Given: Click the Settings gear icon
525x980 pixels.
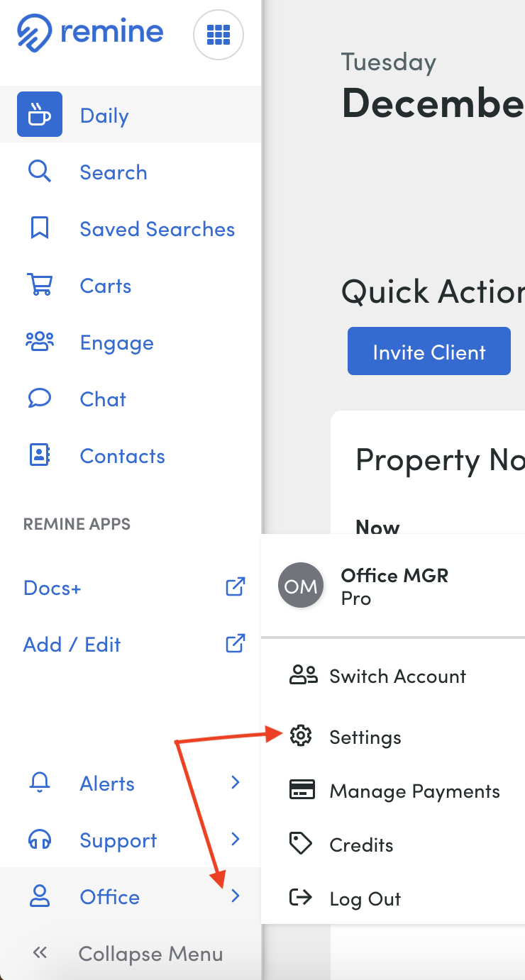Looking at the screenshot, I should tap(301, 736).
